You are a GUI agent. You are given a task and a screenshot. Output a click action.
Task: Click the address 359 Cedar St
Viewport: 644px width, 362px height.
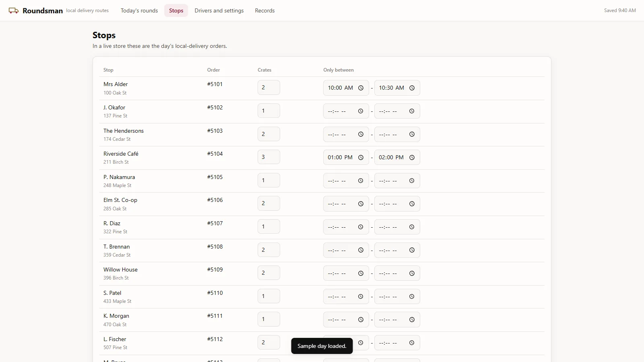click(x=117, y=255)
